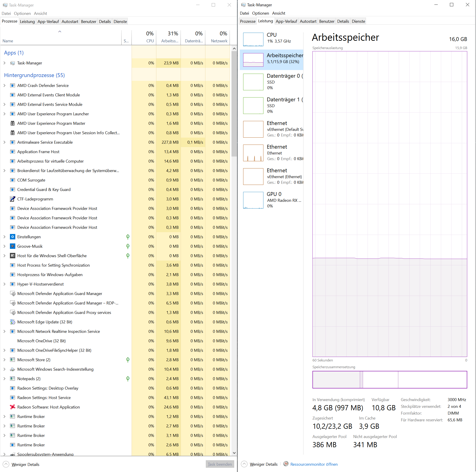
Task: Click the Microsoft Windows Search-Indexerstellung icon
Action: click(12, 369)
